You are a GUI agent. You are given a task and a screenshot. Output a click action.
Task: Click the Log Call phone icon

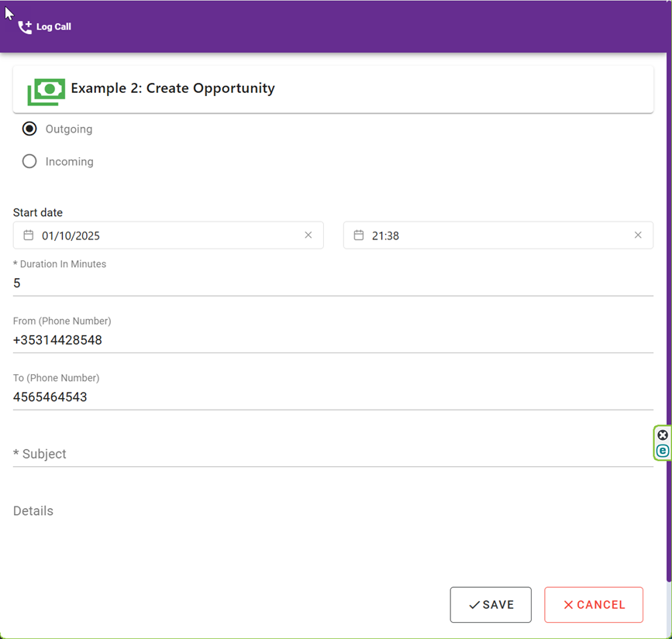point(25,27)
